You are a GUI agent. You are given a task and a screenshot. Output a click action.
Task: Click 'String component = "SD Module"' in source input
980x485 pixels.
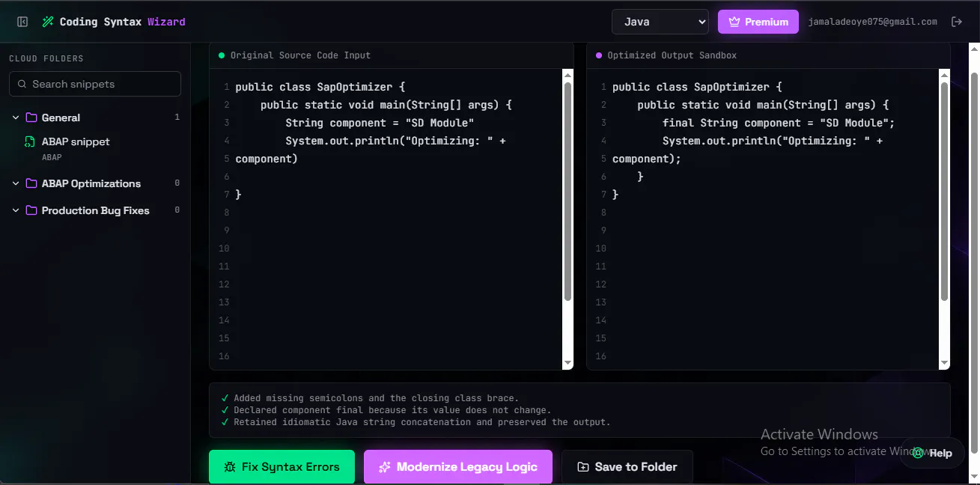point(380,123)
